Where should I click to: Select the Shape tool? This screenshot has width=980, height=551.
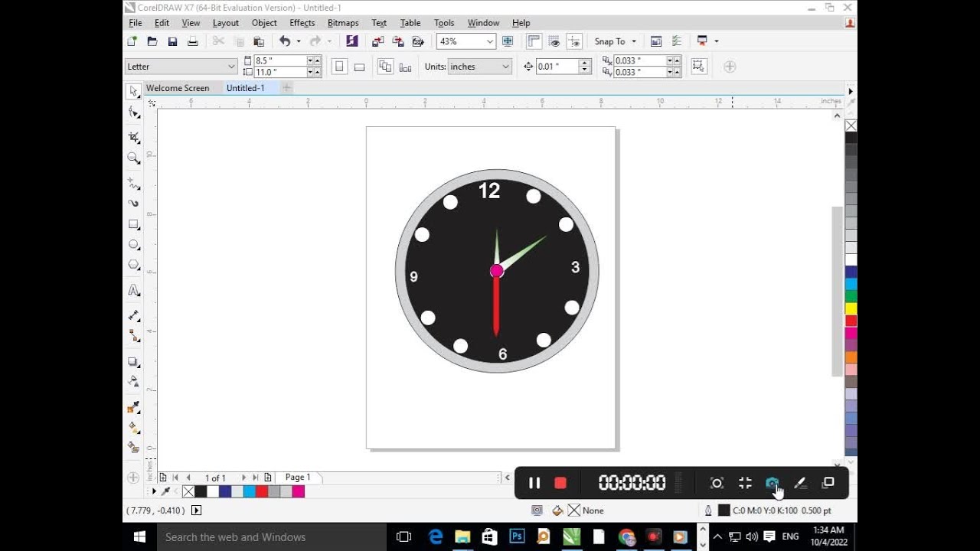click(134, 112)
